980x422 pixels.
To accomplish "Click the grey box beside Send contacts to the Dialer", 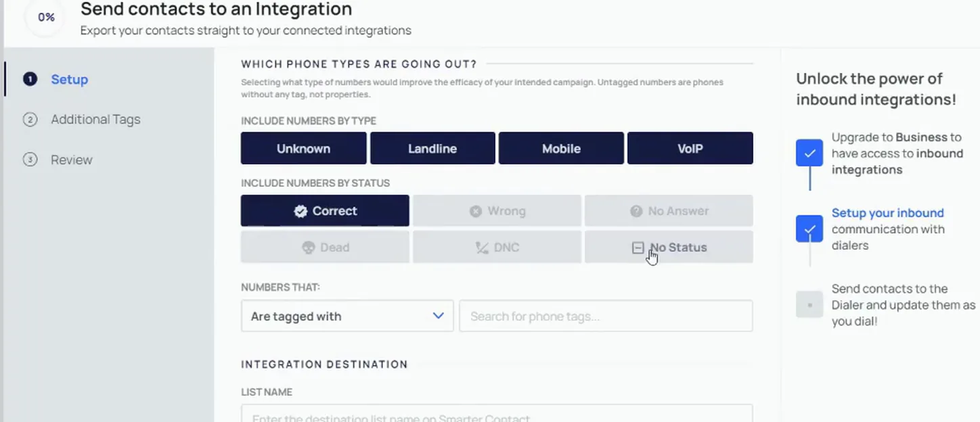I will (x=809, y=304).
